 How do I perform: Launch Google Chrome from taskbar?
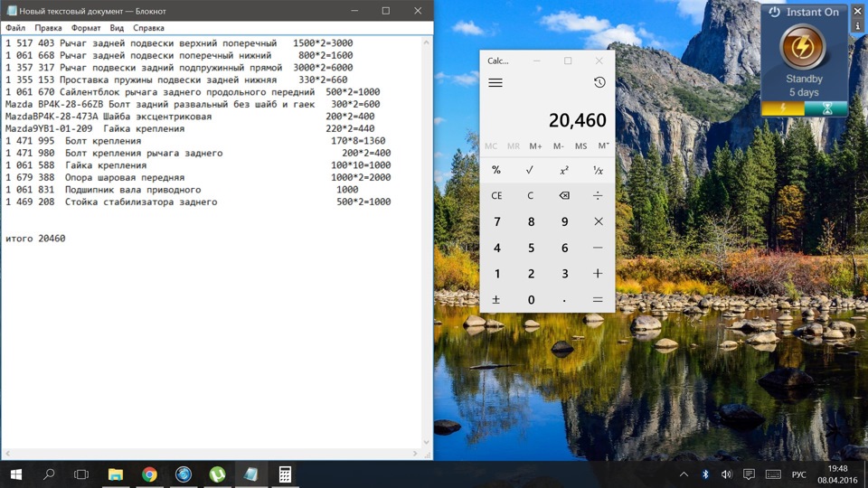(x=149, y=474)
